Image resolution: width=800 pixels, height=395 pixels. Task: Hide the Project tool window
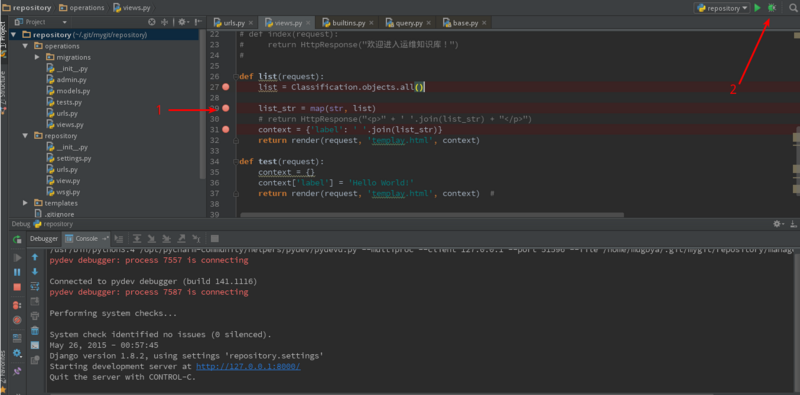pyautogui.click(x=197, y=22)
